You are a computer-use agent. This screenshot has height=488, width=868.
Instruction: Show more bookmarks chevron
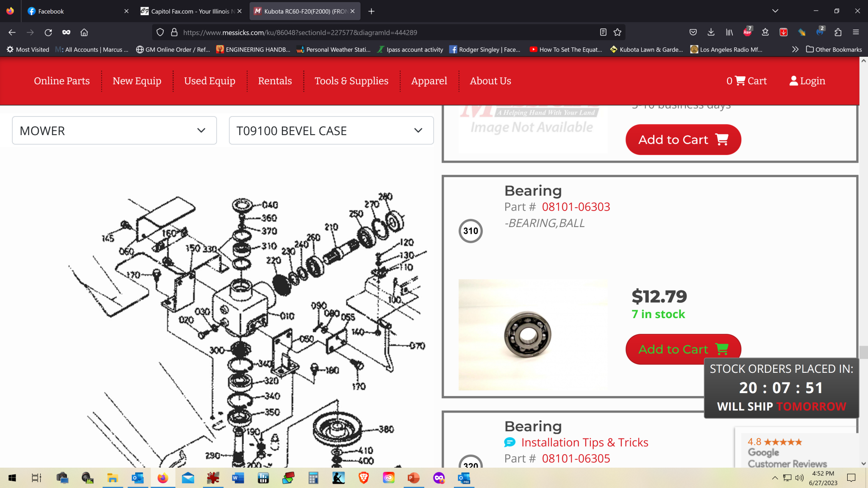(795, 50)
